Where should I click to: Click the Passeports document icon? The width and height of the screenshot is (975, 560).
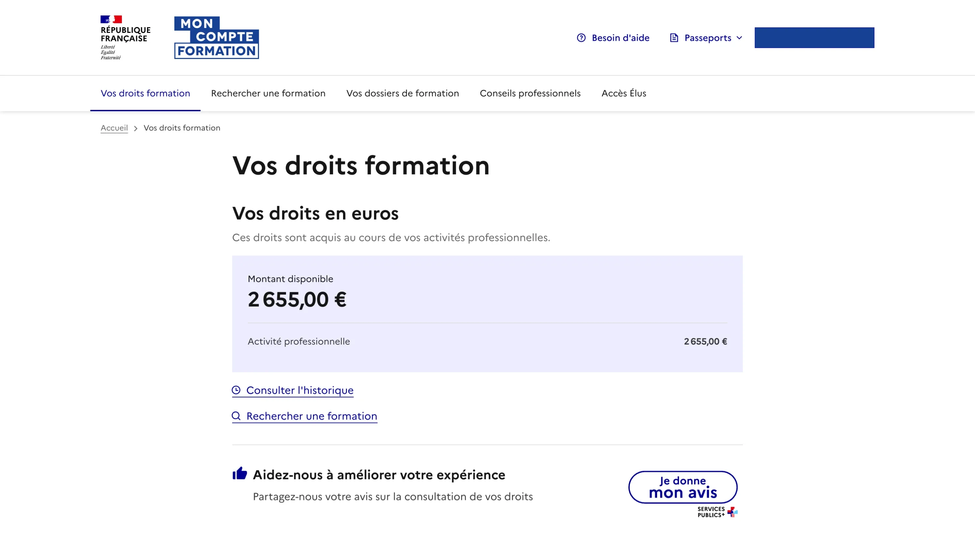pyautogui.click(x=673, y=38)
